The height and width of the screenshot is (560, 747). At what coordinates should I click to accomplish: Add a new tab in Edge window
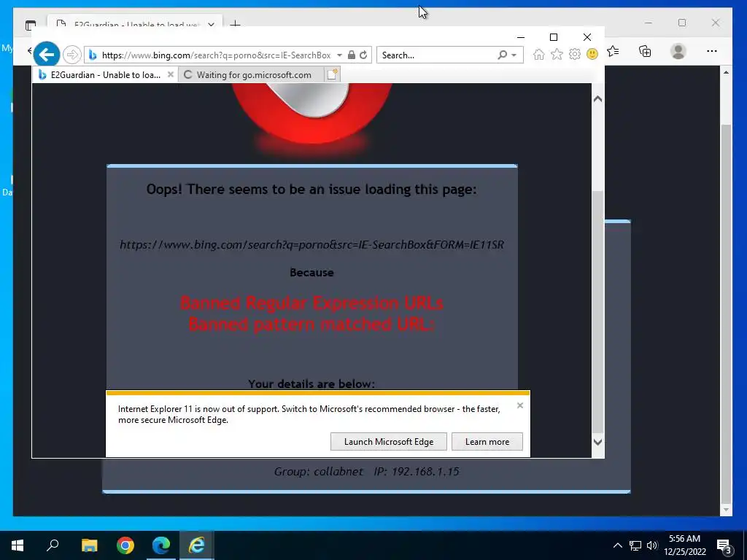[235, 24]
